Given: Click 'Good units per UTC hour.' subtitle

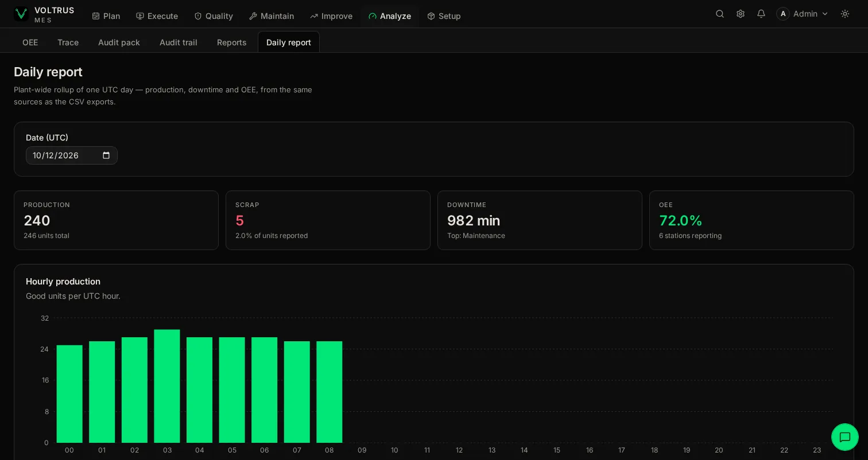Looking at the screenshot, I should 73,296.
